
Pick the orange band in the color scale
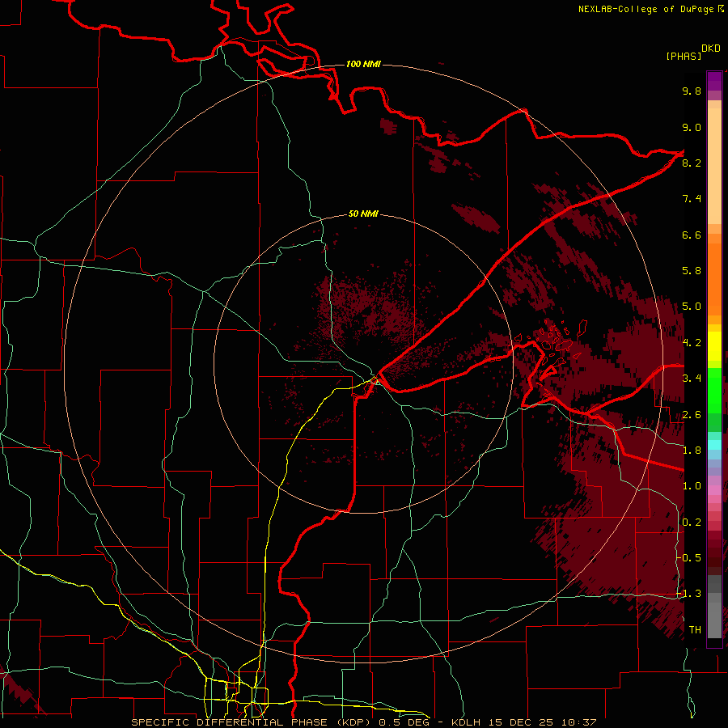pos(714,279)
